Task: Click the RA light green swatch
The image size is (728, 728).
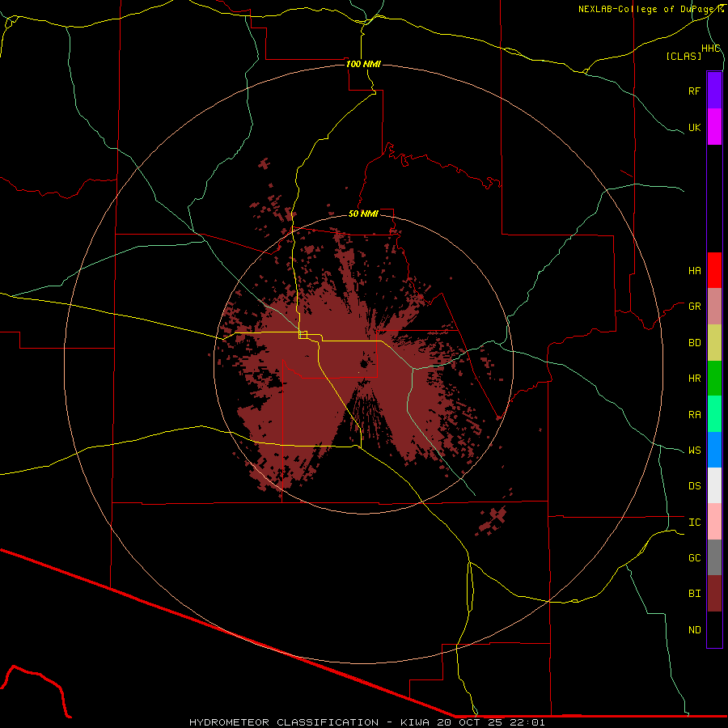Action: (x=714, y=414)
